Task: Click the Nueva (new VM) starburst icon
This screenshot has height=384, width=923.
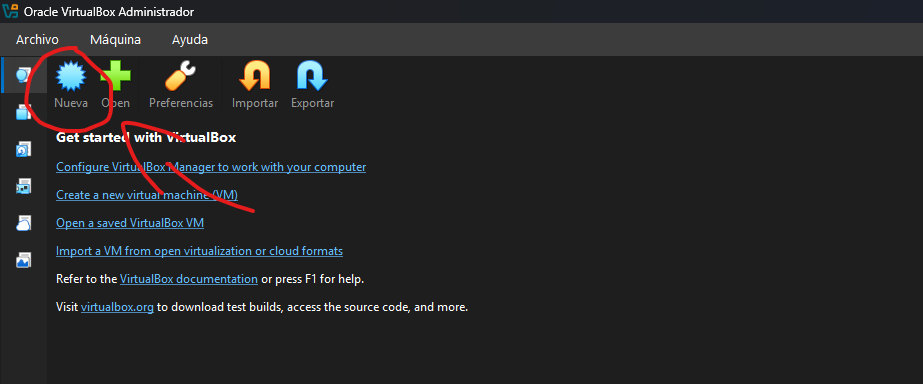Action: coord(71,77)
